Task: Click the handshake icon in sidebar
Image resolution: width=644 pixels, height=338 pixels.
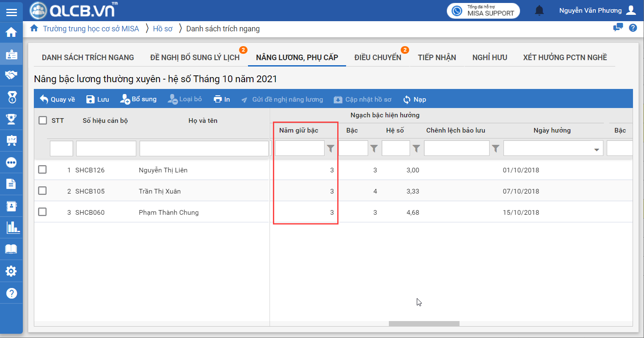Action: [11, 75]
